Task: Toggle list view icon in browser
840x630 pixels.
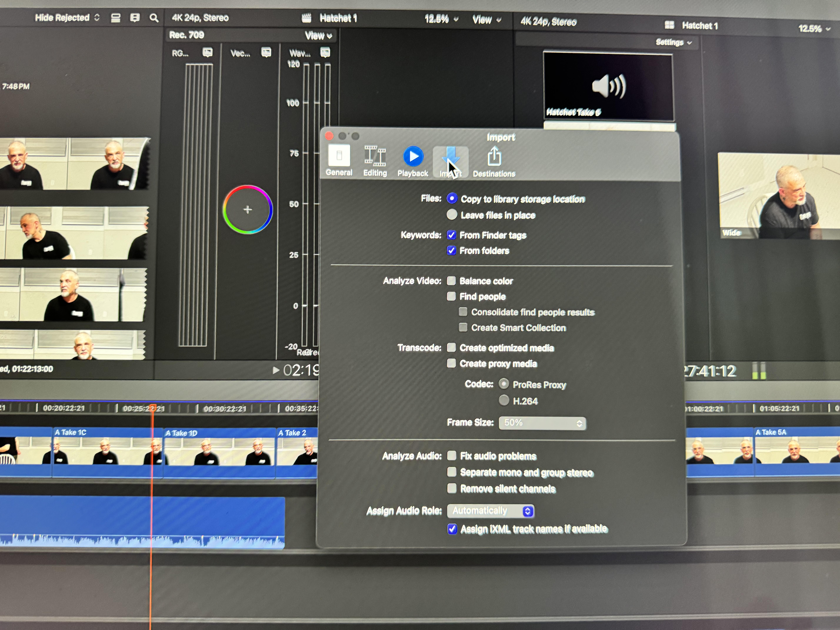Action: coord(115,18)
